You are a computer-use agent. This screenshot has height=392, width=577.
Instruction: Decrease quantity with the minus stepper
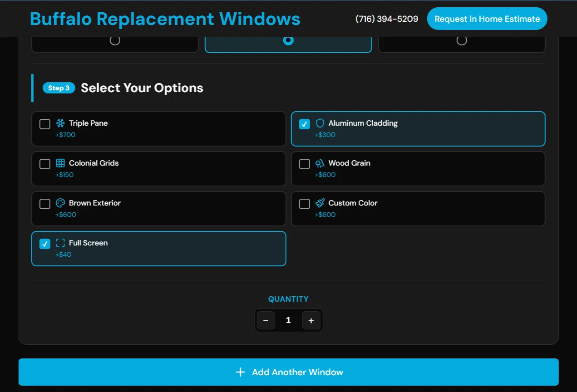pos(266,320)
